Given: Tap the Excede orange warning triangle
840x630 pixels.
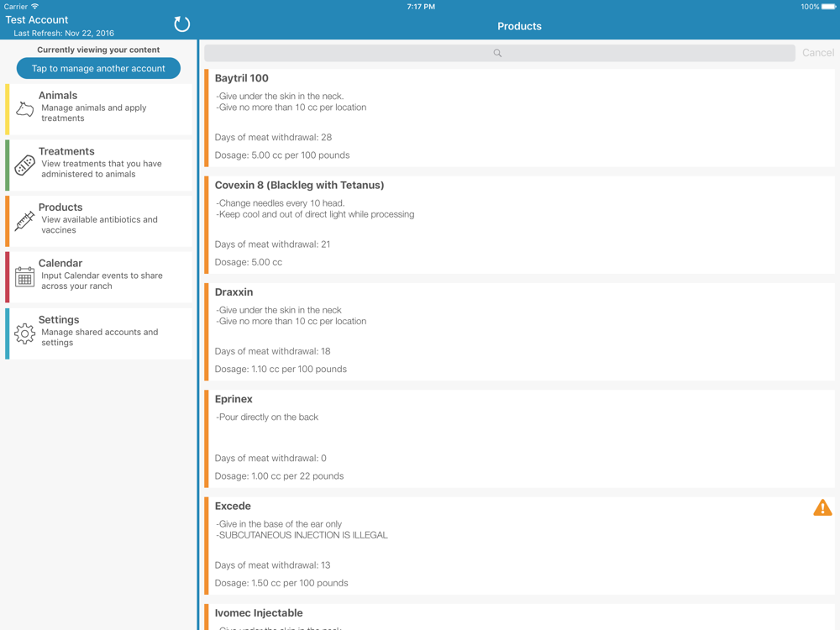Looking at the screenshot, I should pos(822,507).
